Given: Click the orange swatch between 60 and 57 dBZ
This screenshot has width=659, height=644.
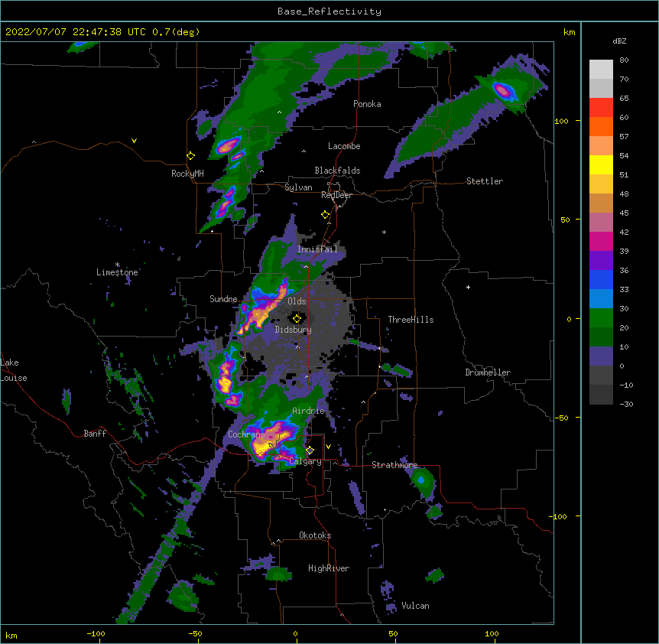Looking at the screenshot, I should click(x=601, y=126).
